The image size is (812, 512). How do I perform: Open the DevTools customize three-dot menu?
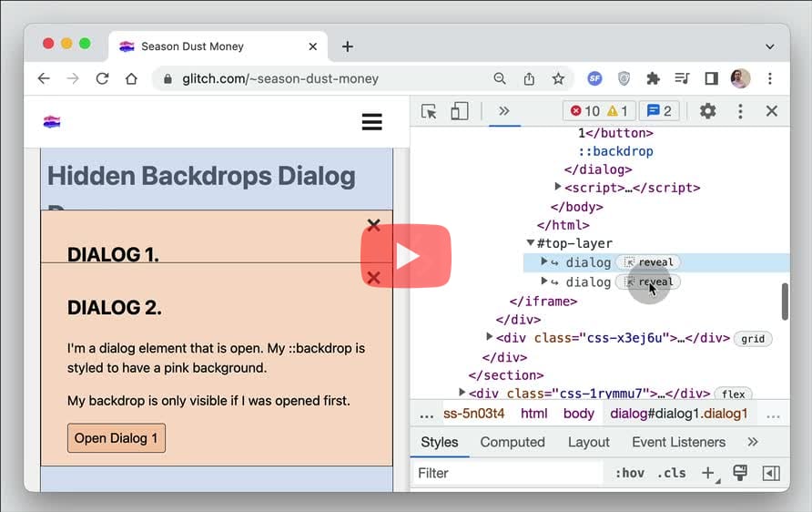pyautogui.click(x=740, y=111)
